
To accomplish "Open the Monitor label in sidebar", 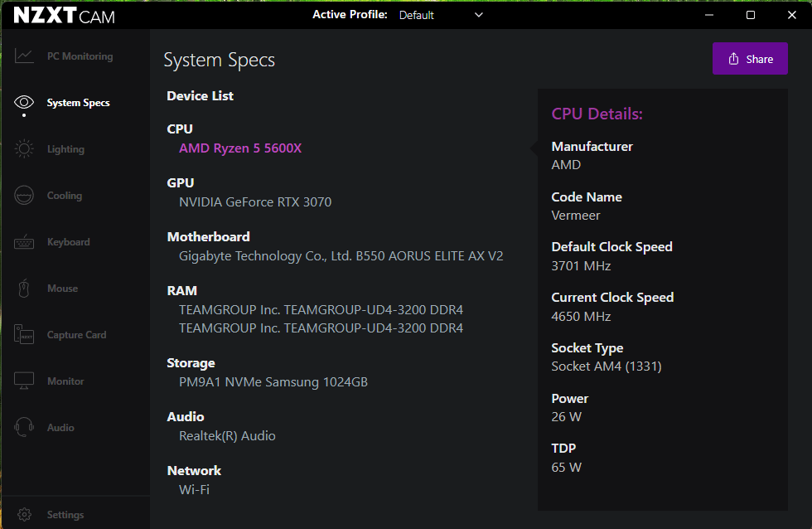I will (65, 381).
